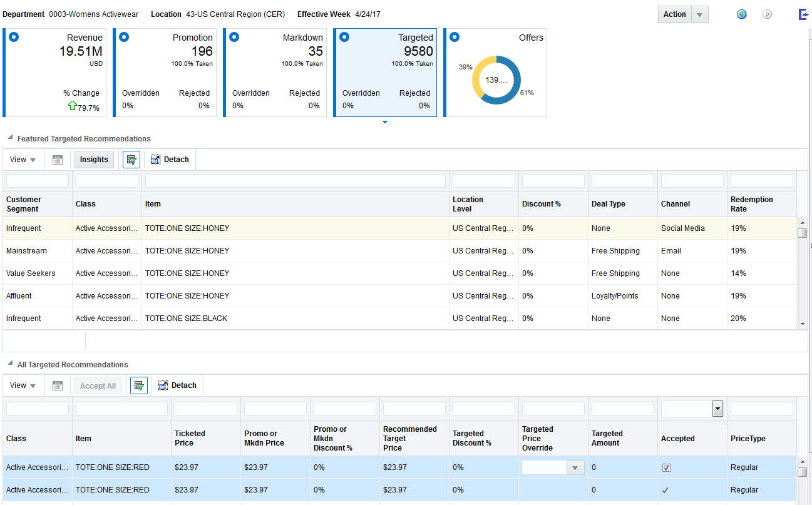
Task: Click the All Targeted table scroll up arrow
Action: click(x=803, y=462)
